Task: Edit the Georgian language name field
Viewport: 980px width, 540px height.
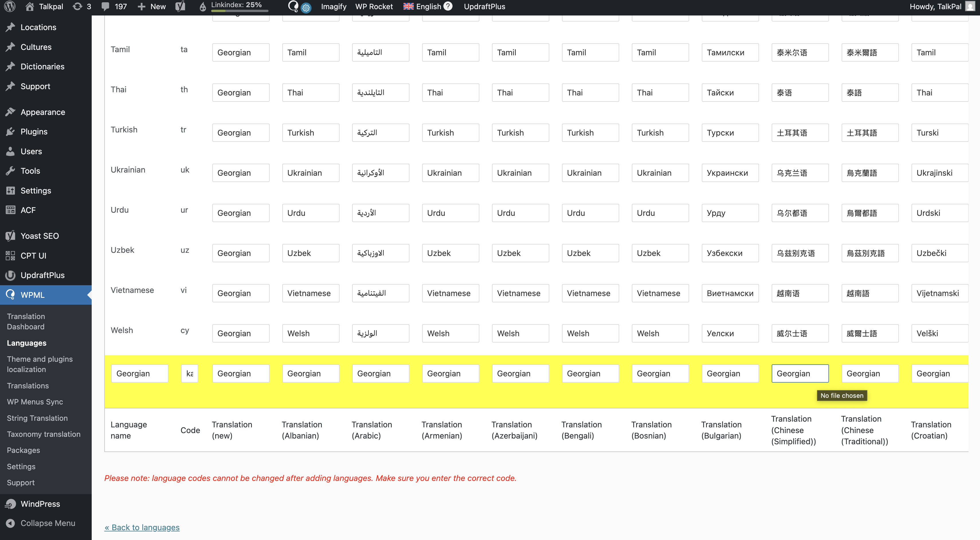Action: pos(140,374)
